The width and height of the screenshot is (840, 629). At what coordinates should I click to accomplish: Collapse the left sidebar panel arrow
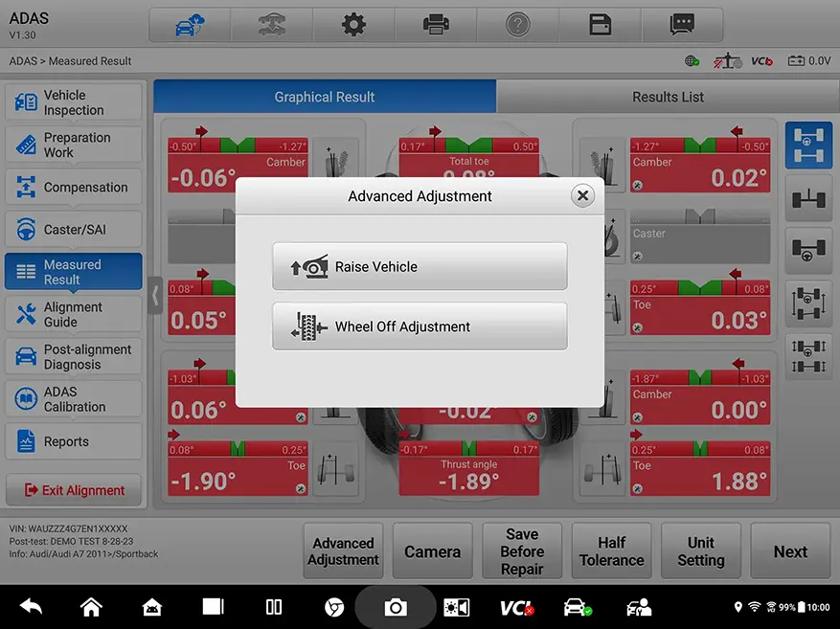coord(155,295)
